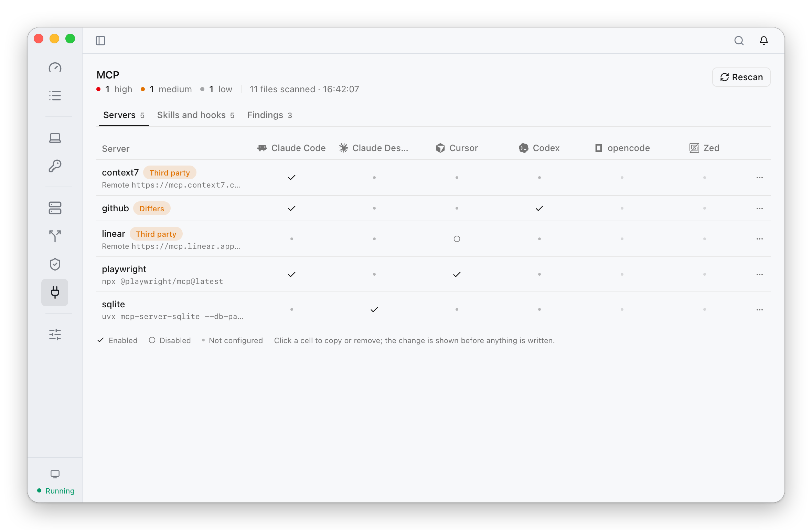Viewport: 812px width, 530px height.
Task: Click the Third party badge on linear
Action: tap(156, 234)
